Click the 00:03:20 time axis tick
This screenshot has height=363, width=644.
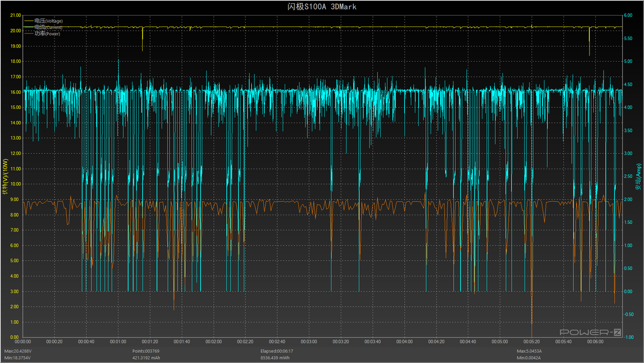341,341
